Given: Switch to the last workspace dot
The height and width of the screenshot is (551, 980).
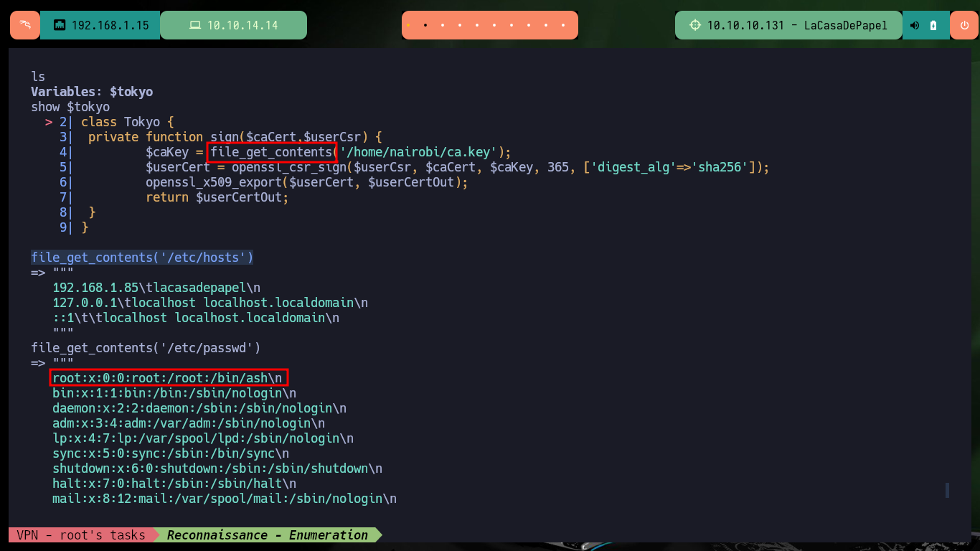Looking at the screenshot, I should 564,25.
